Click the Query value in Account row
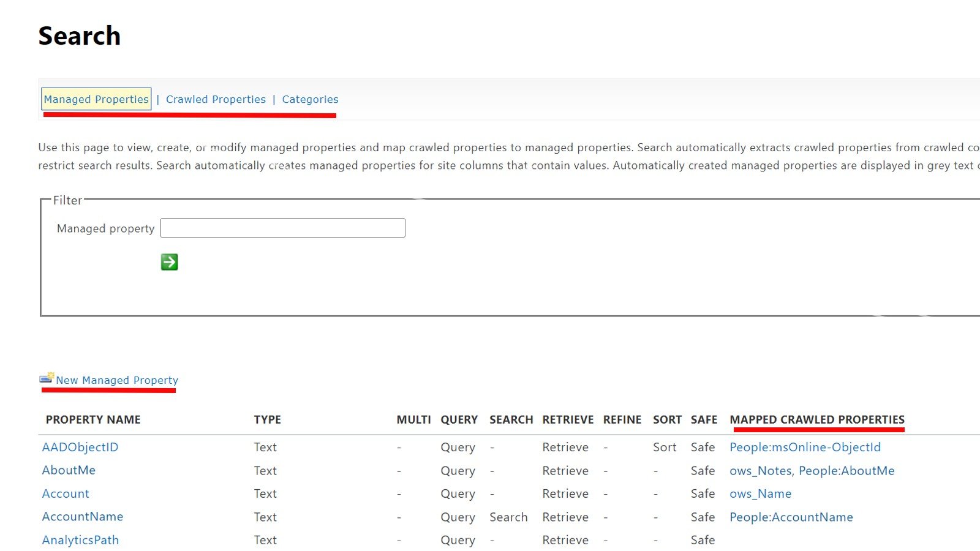Image resolution: width=980 pixels, height=551 pixels. 458,494
